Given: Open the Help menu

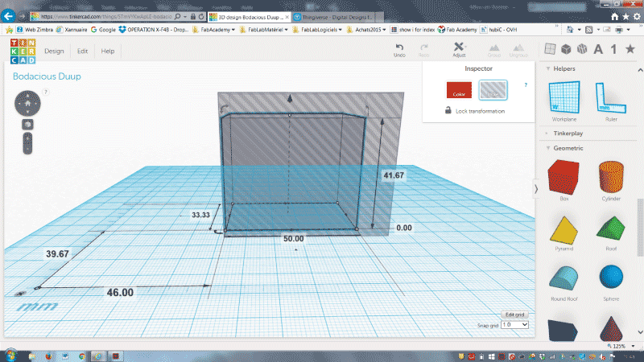Looking at the screenshot, I should pyautogui.click(x=108, y=51).
